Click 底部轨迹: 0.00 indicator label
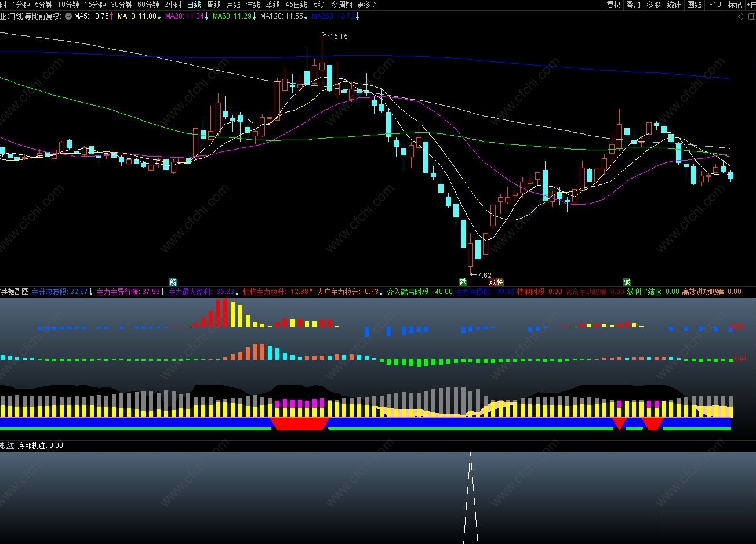This screenshot has width=756, height=544. (40, 445)
